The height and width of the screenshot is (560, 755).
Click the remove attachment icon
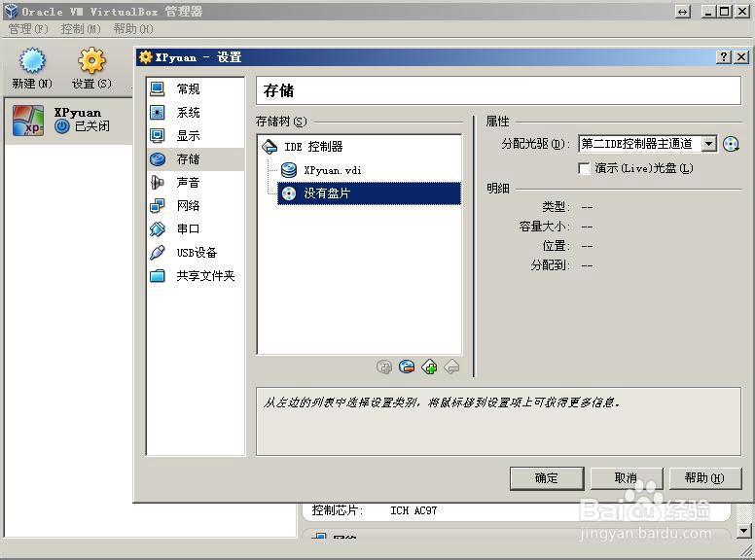pos(451,367)
